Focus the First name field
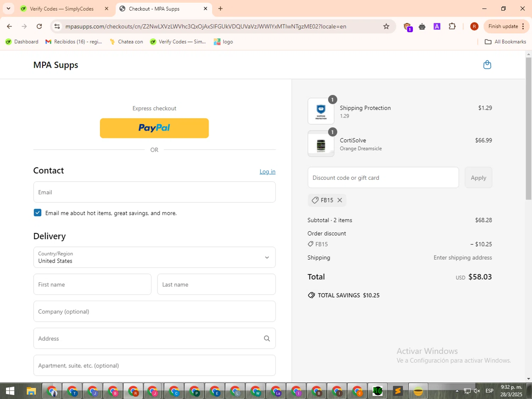This screenshot has height=399, width=532. pyautogui.click(x=92, y=284)
